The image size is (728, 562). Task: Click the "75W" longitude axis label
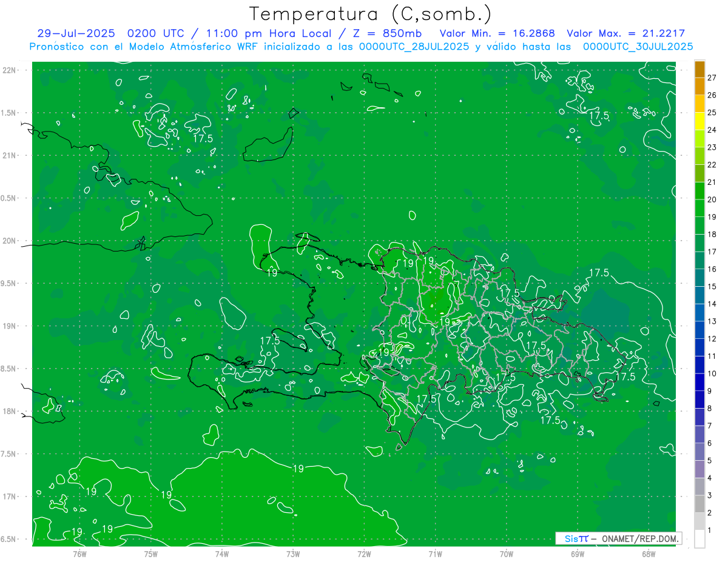[x=151, y=554]
